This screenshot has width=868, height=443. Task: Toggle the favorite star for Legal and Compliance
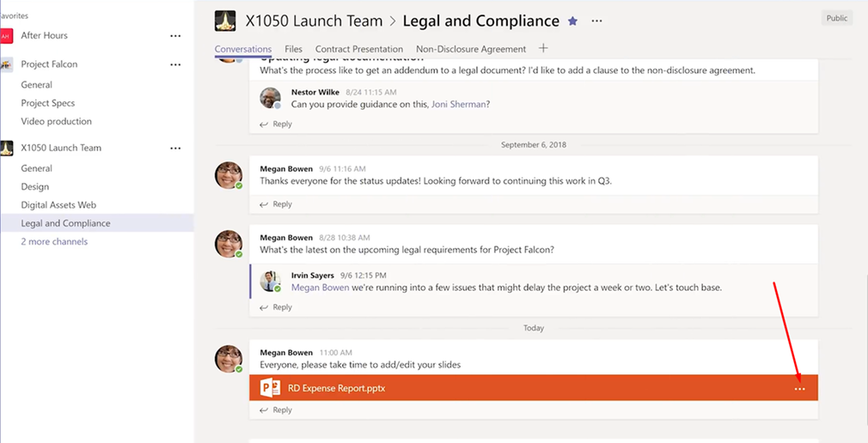[x=572, y=21]
